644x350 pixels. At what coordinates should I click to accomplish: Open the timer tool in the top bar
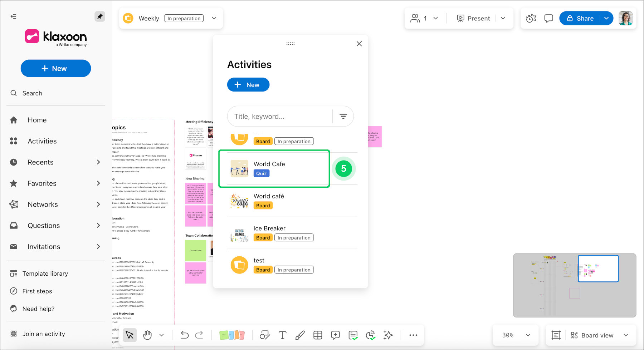point(531,18)
